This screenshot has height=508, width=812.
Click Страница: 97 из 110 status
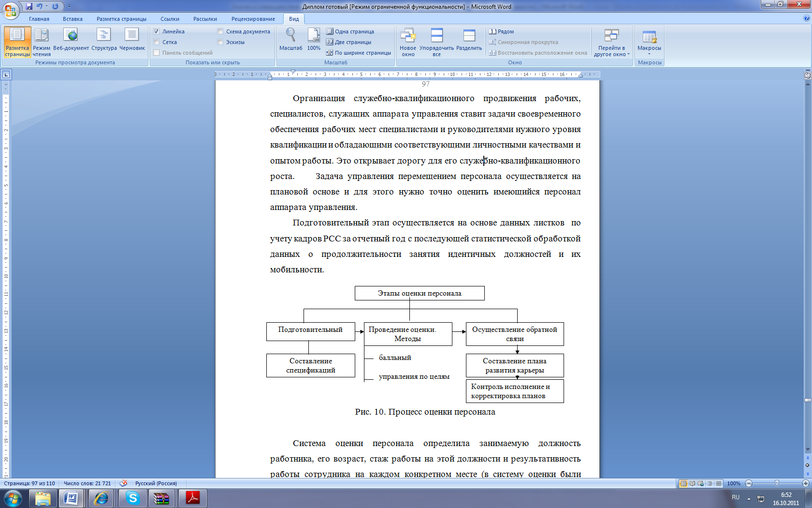(x=29, y=483)
